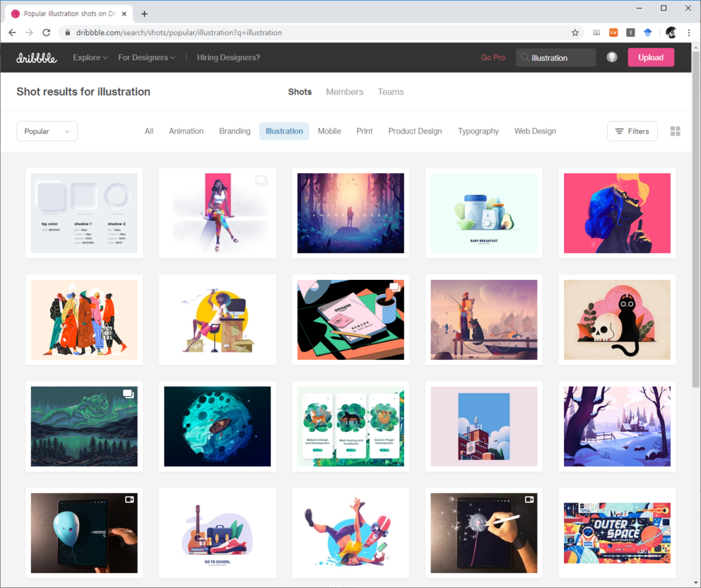Open Chrome's three-dot menu
Screen dimensions: 701x588
pyautogui.click(x=689, y=32)
